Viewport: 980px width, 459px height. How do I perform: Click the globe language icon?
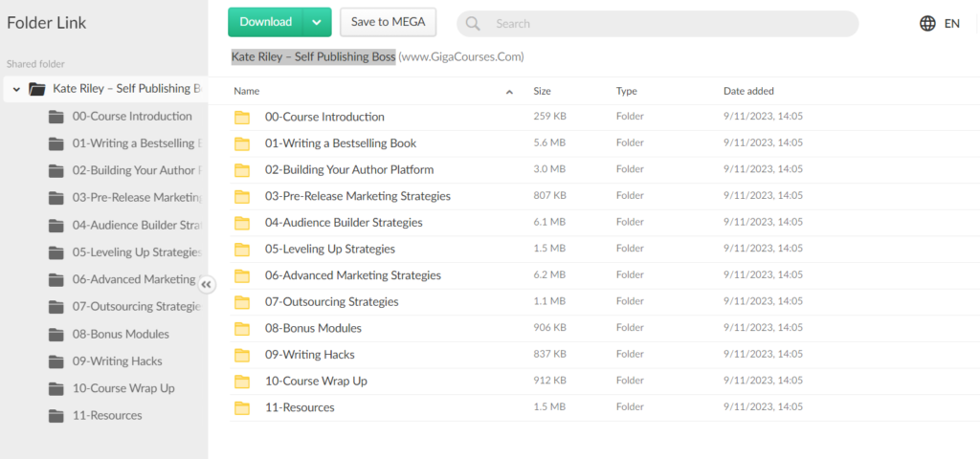927,24
